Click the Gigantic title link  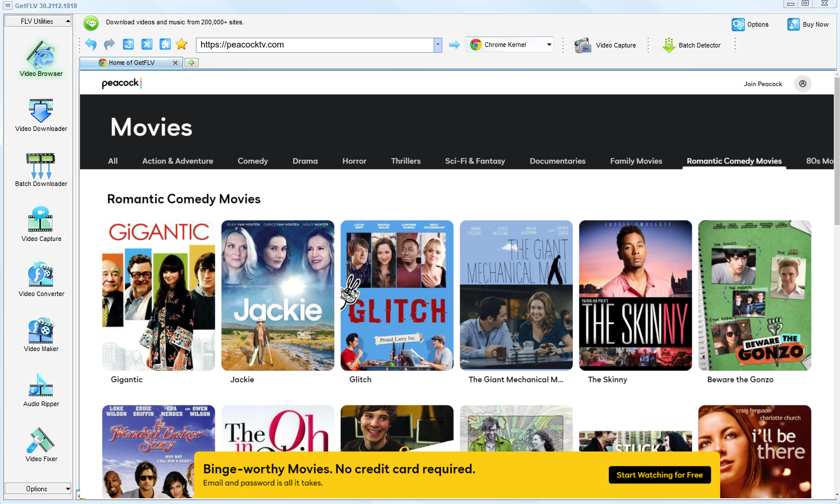pos(127,379)
